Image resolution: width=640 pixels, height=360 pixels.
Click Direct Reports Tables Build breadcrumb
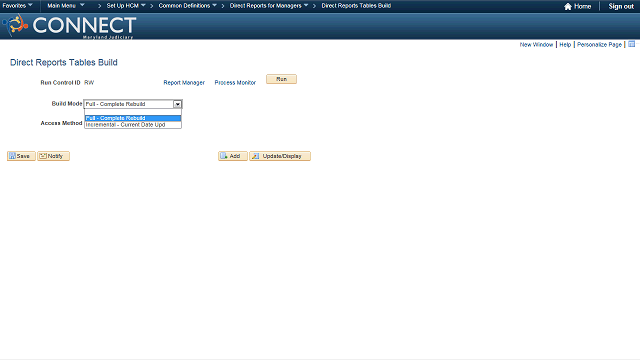point(356,6)
